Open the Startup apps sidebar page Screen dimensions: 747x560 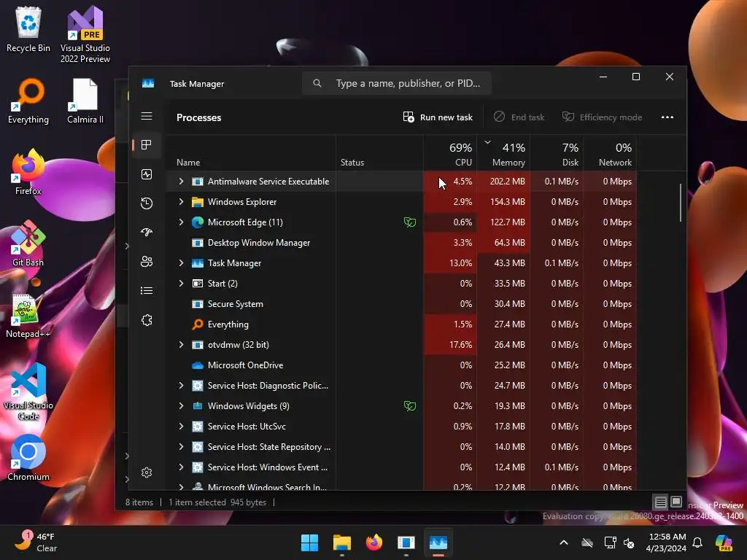pos(147,233)
